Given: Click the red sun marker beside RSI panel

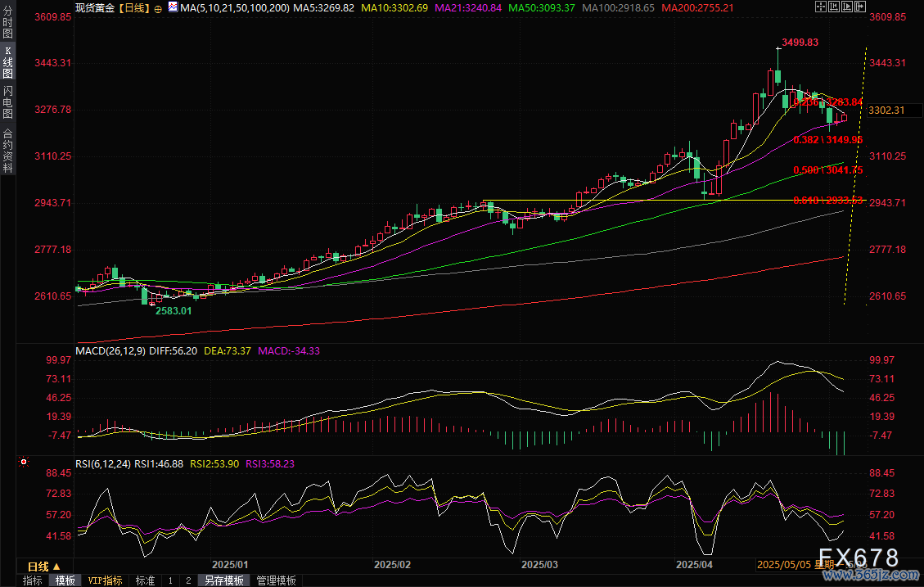Looking at the screenshot, I should coord(24,462).
